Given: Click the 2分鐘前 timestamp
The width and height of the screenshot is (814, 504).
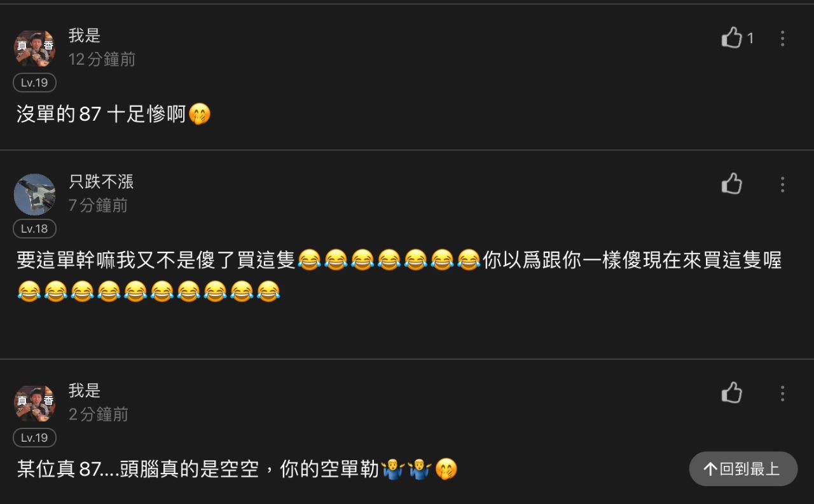Looking at the screenshot, I should tap(98, 414).
